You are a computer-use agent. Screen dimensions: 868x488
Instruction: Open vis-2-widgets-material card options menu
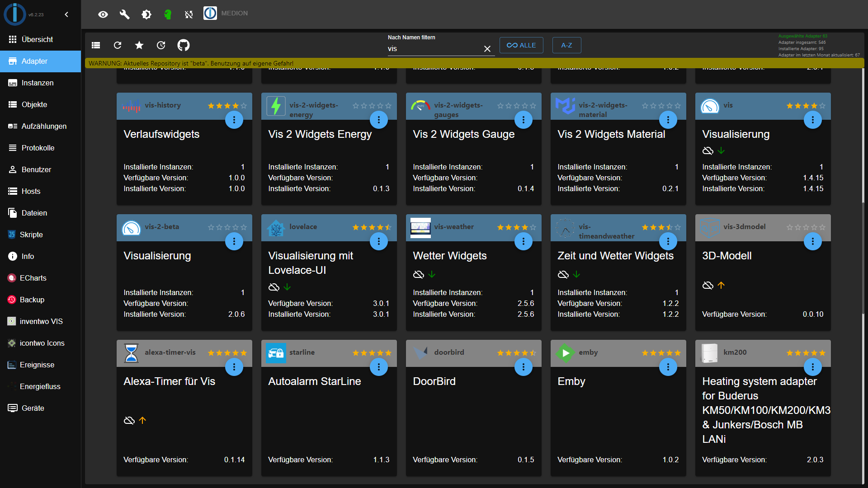click(668, 120)
